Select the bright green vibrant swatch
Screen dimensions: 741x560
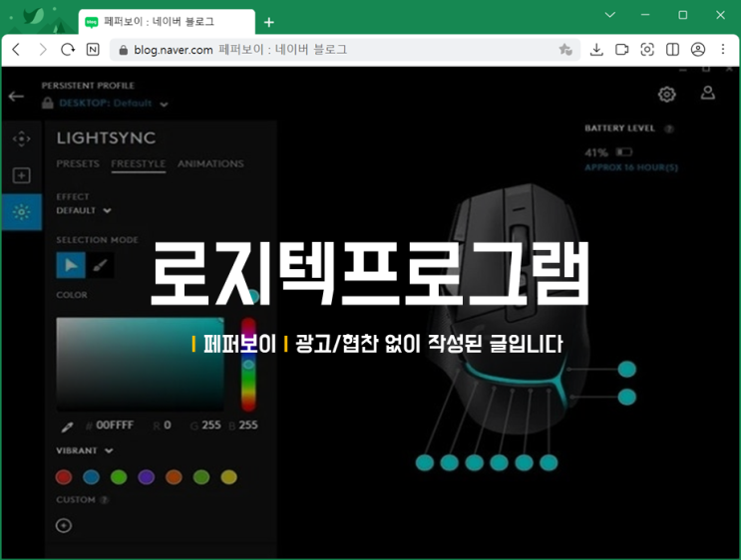point(119,477)
